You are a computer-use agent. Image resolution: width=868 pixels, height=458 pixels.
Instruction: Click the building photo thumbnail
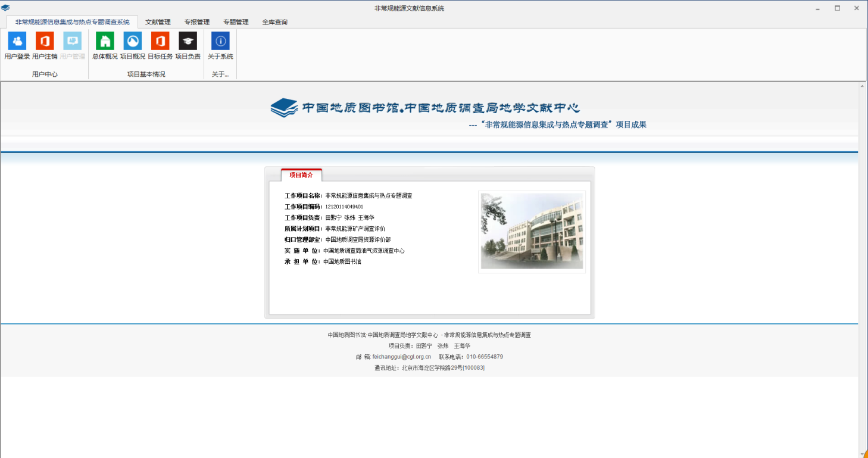[x=532, y=231]
